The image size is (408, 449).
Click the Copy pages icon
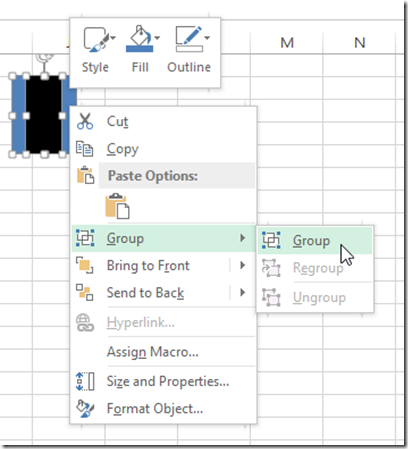pos(85,149)
